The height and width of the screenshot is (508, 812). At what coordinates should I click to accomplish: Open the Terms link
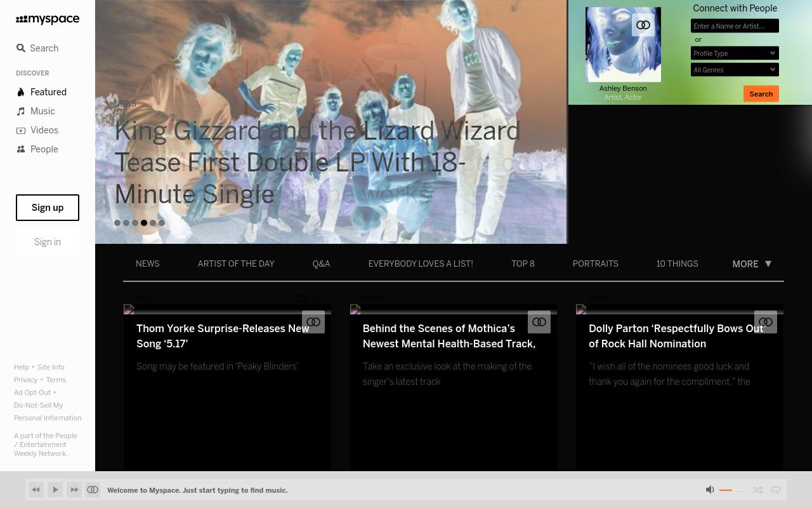coord(56,380)
